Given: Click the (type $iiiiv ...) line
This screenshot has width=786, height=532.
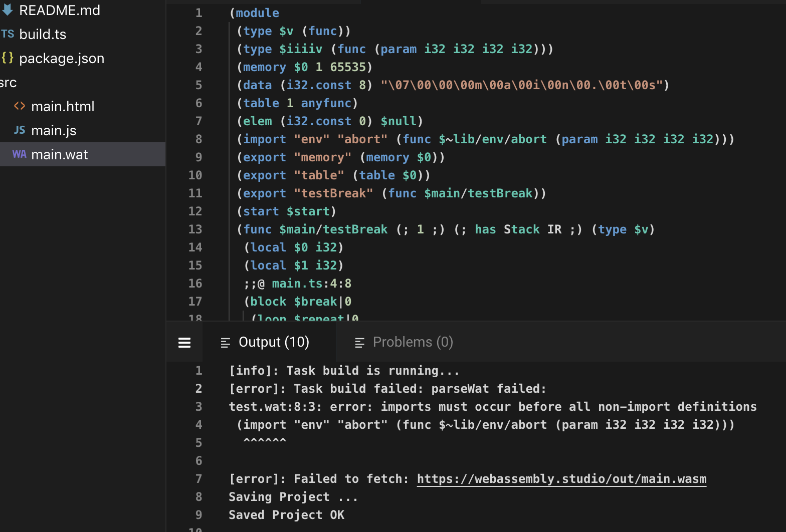Looking at the screenshot, I should [395, 49].
